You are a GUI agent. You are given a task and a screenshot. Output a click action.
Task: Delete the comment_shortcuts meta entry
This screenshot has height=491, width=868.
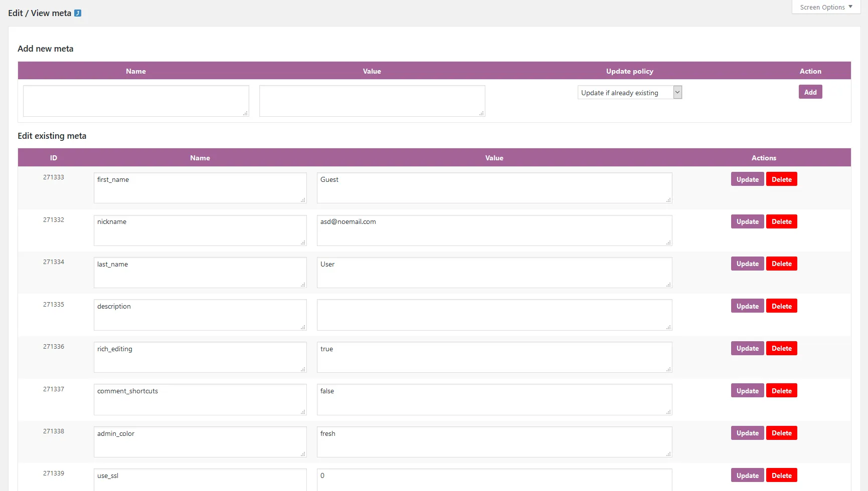(x=781, y=390)
